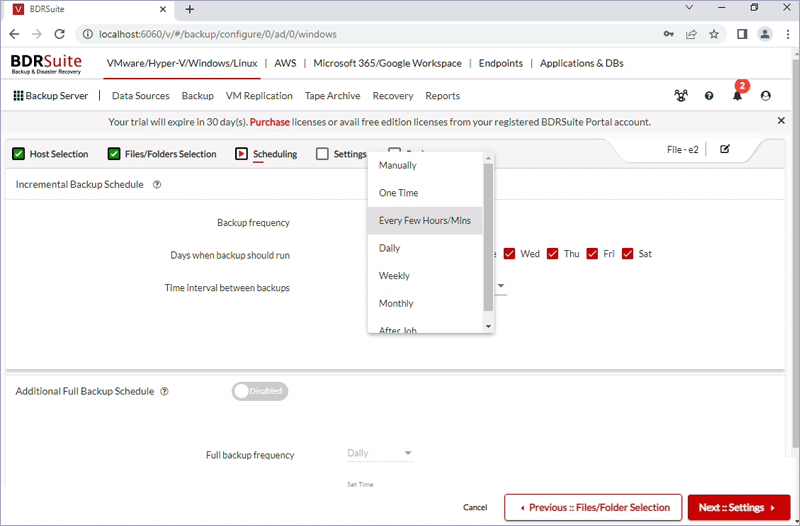
Task: Open a new browser tab
Action: (190, 9)
